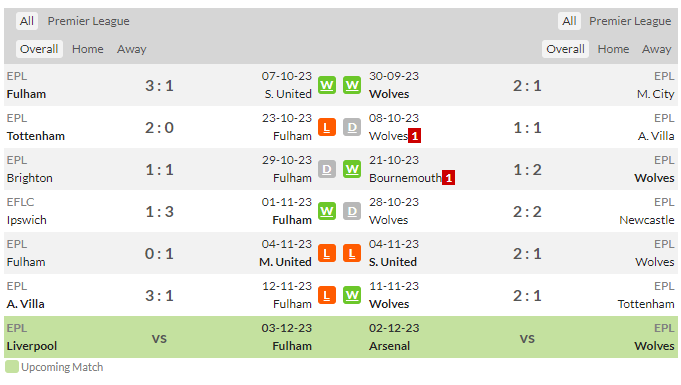The height and width of the screenshot is (385, 681).
Task: Click the W result icon for Fulham 07-10-23
Action: pos(327,85)
